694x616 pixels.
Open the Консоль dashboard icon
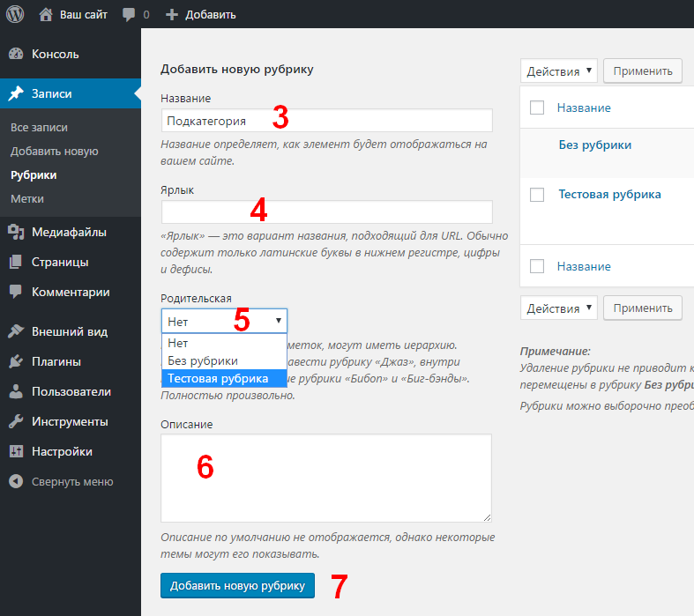point(16,54)
